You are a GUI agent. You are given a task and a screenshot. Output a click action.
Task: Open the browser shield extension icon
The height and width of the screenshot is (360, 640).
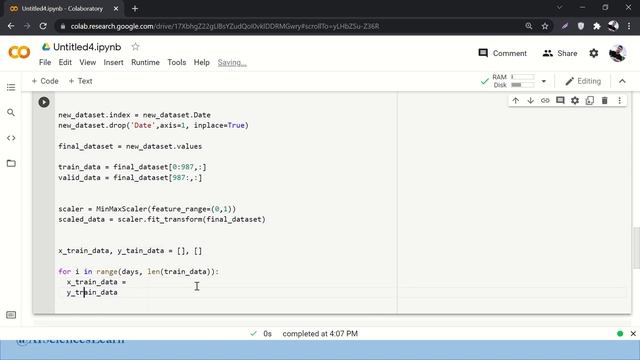pos(581,26)
